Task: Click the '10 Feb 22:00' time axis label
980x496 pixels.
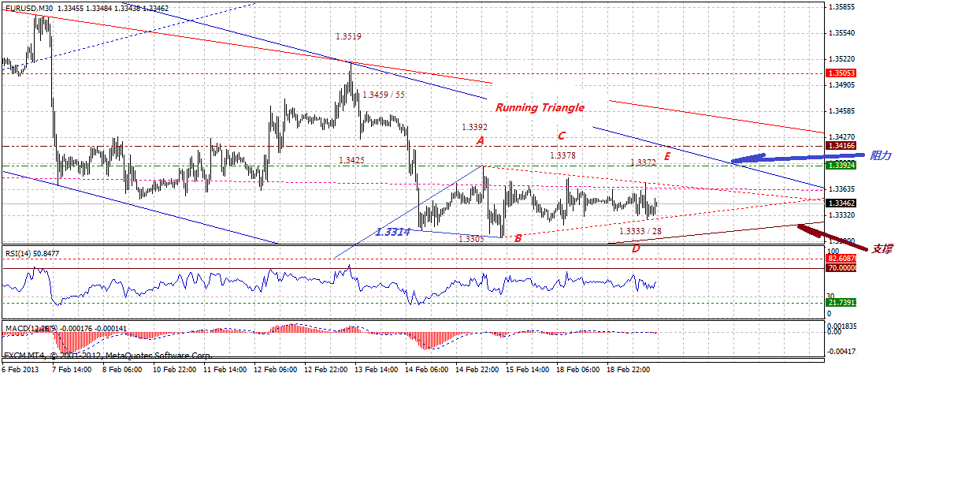Action: pos(174,369)
